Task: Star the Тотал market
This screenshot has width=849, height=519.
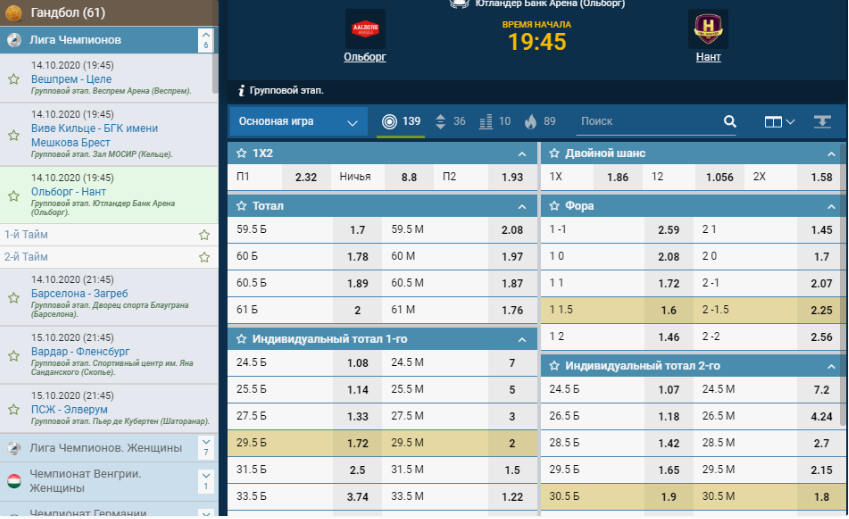Action: 241,206
